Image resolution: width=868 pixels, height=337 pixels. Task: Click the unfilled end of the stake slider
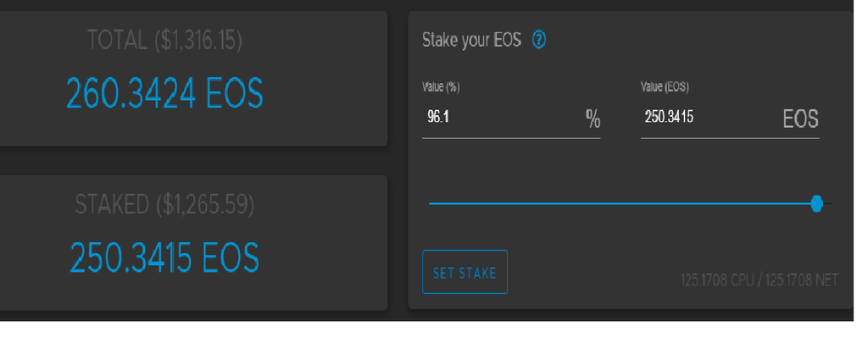(828, 203)
